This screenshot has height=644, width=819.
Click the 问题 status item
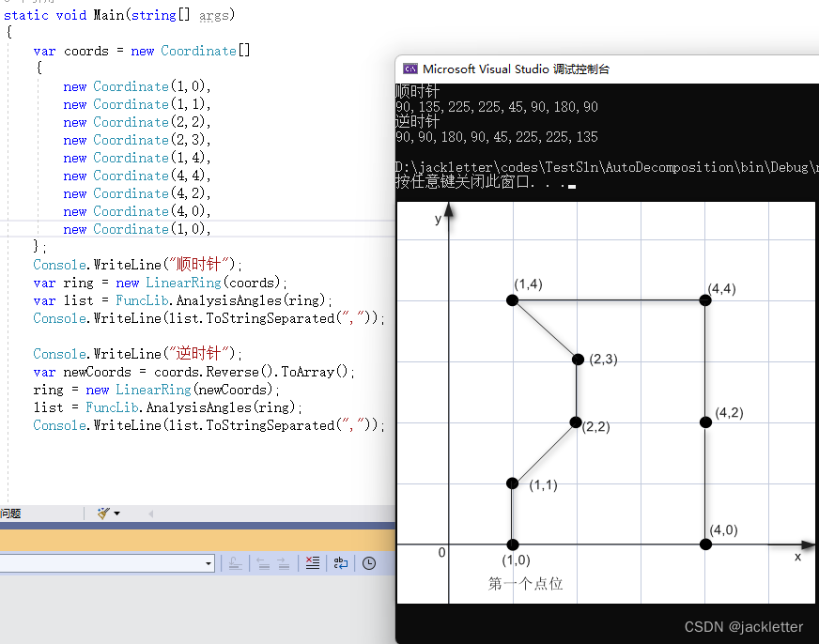(x=10, y=514)
